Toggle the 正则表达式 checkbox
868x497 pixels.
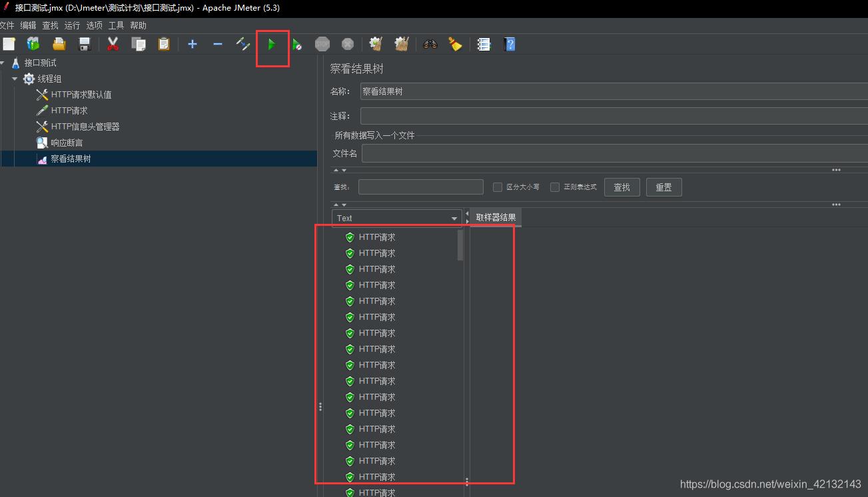(x=555, y=187)
